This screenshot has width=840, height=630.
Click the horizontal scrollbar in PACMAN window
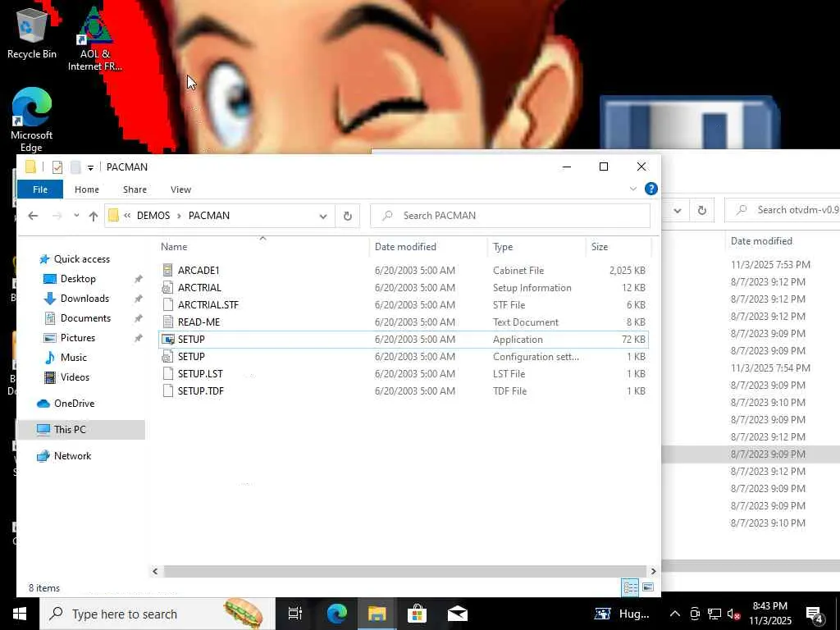(x=404, y=571)
